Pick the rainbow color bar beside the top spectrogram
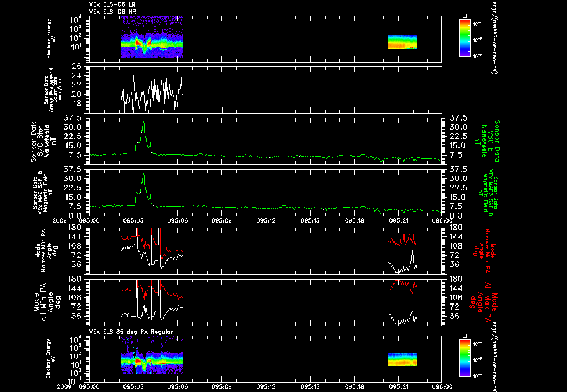 [x=465, y=38]
